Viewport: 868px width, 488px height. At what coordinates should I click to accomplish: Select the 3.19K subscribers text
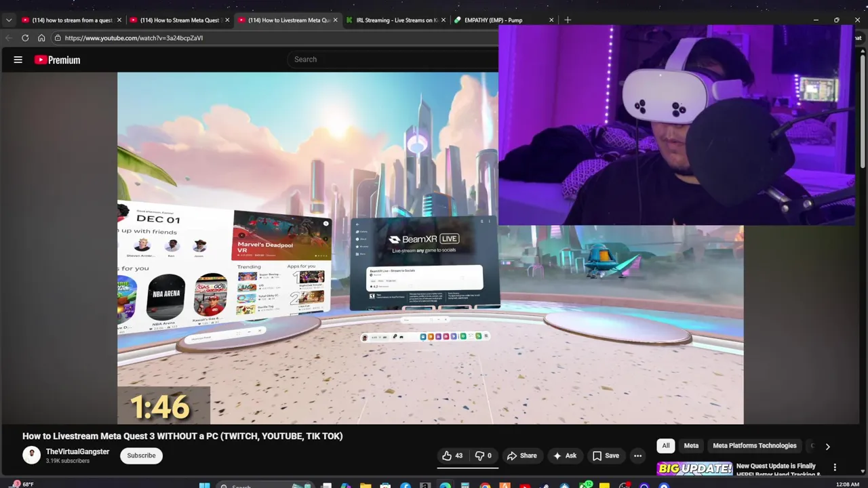click(67, 461)
